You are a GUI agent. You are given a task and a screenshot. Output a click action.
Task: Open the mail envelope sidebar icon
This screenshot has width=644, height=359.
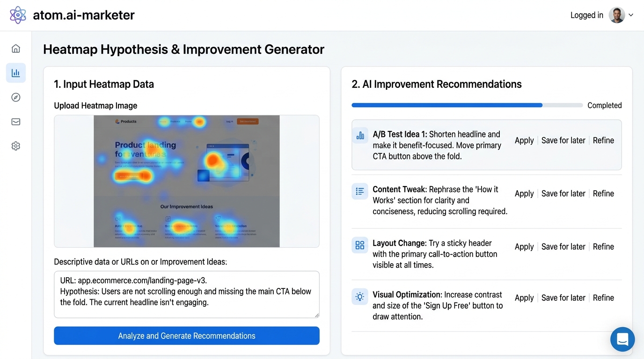coord(16,122)
